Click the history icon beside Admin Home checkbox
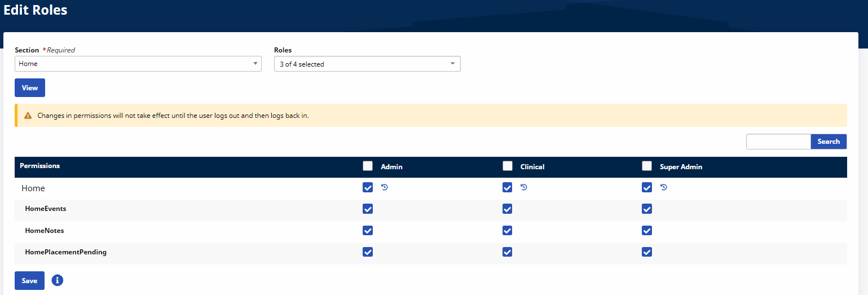Image resolution: width=868 pixels, height=295 pixels. point(385,187)
